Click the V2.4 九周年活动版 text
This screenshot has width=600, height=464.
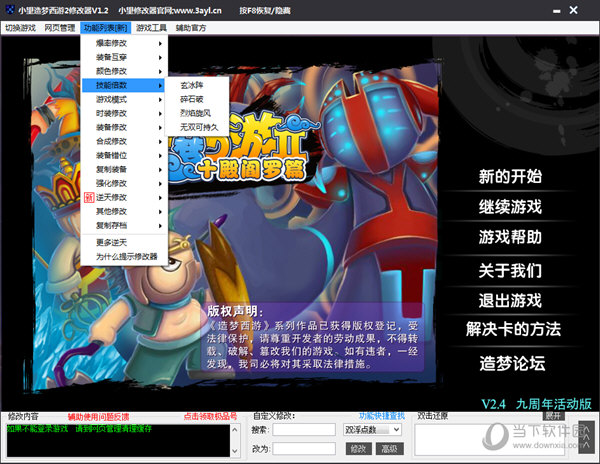[x=536, y=404]
